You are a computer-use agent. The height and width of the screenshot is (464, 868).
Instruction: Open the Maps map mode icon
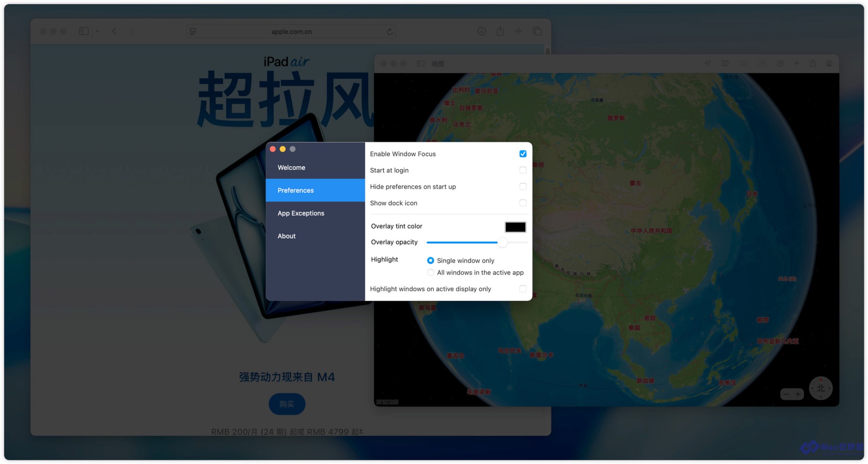pos(725,63)
